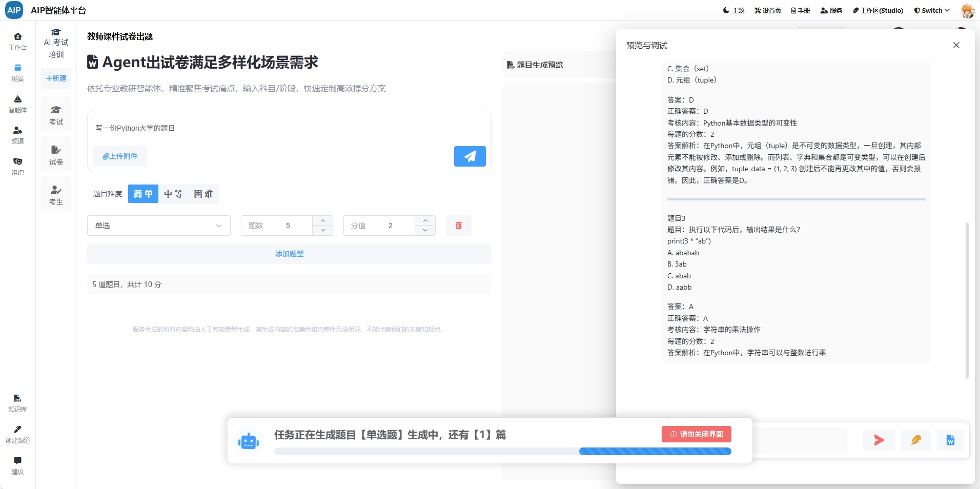Open the 创建频道 sidebar item

point(18,435)
